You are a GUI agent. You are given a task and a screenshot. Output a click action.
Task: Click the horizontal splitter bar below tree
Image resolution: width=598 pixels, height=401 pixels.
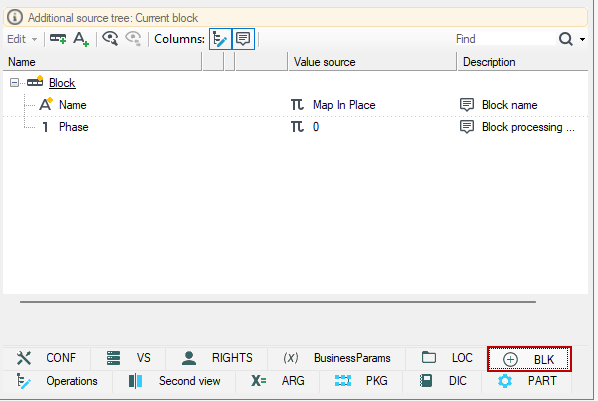pos(278,302)
